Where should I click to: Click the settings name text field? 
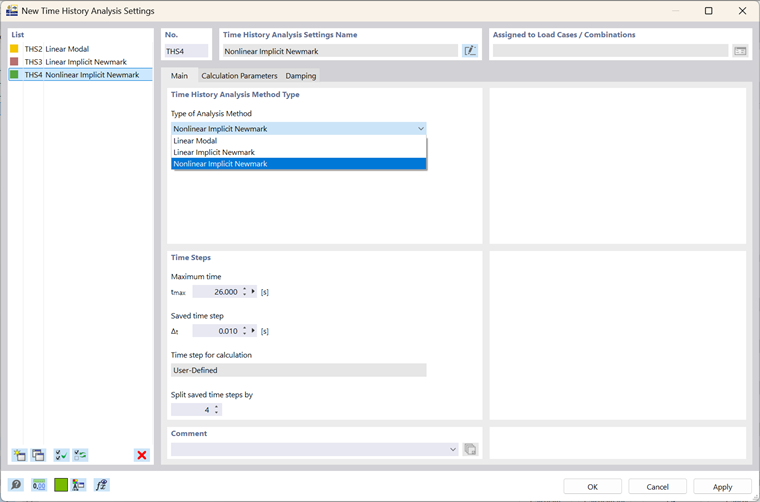(x=340, y=51)
